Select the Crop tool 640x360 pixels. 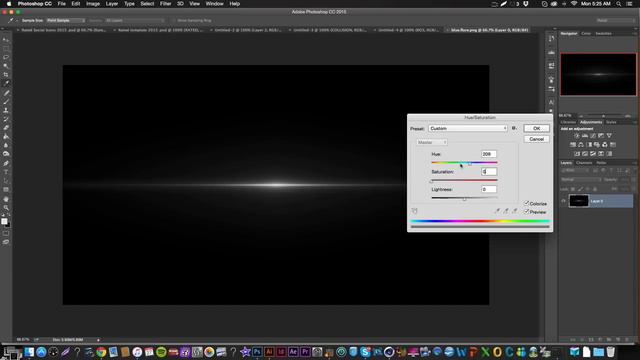tap(6, 75)
